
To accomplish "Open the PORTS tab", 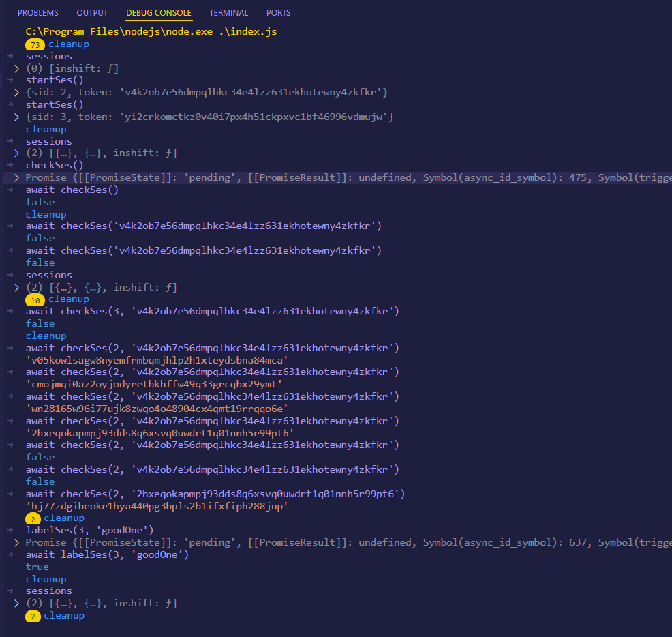I will click(x=278, y=13).
